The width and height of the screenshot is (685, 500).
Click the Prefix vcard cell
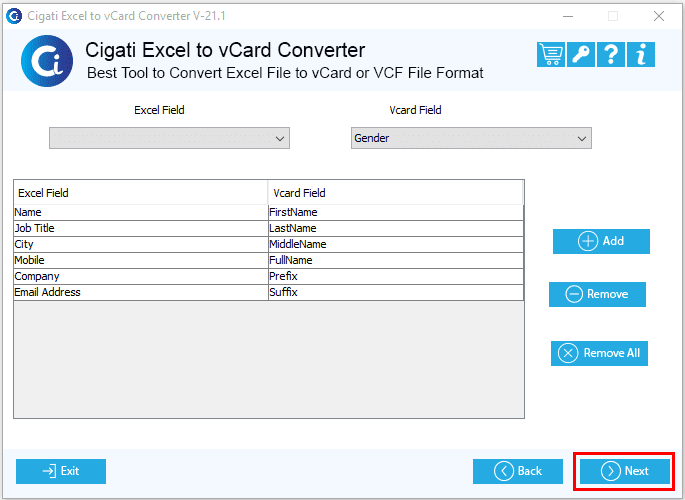(x=396, y=276)
